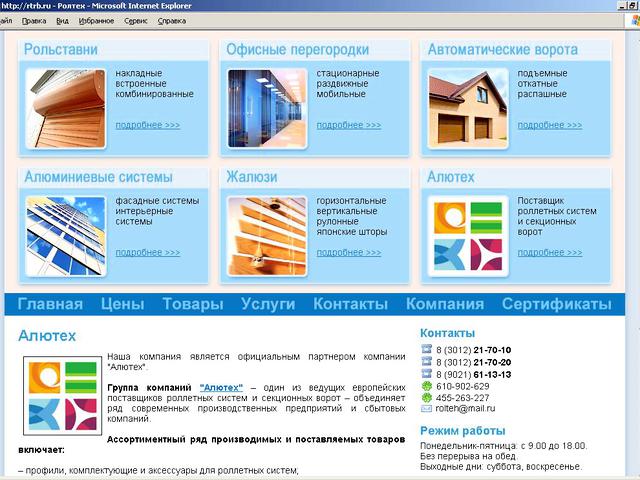Go to Главная in navigation bar
This screenshot has height=480, width=640.
pyautogui.click(x=50, y=304)
